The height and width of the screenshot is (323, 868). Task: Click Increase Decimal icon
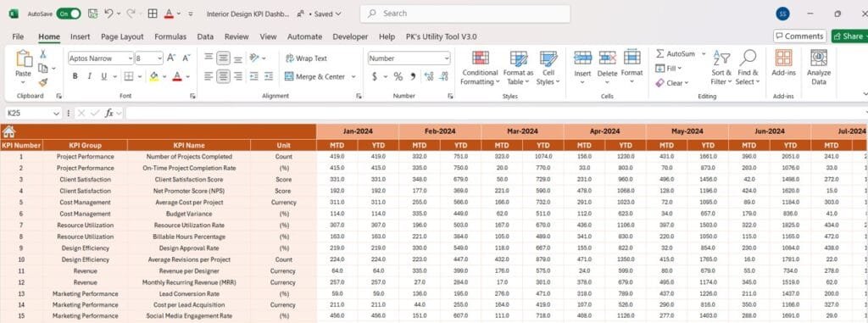tap(428, 76)
